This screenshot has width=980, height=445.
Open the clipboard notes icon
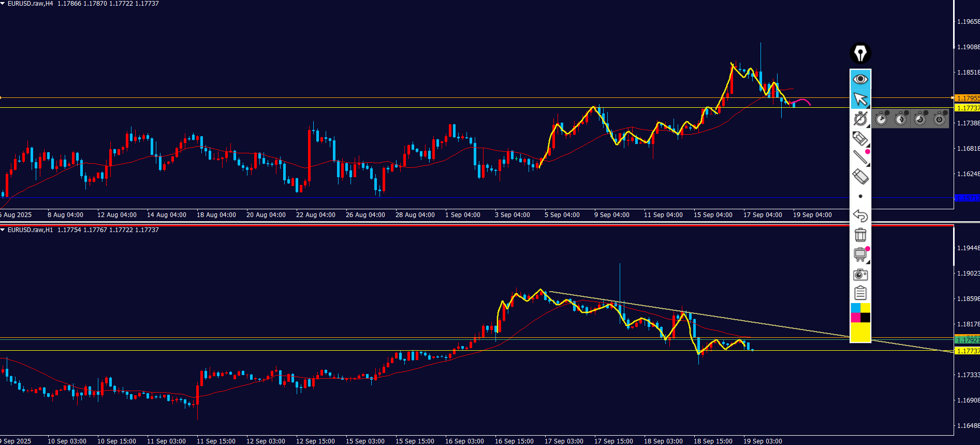point(860,293)
